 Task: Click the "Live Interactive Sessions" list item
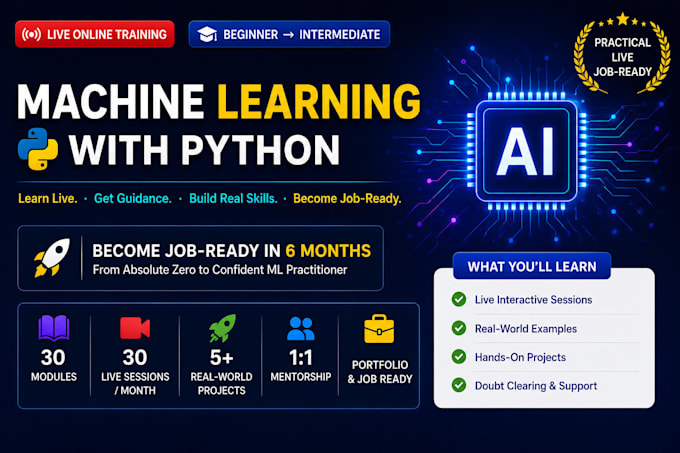533,300
